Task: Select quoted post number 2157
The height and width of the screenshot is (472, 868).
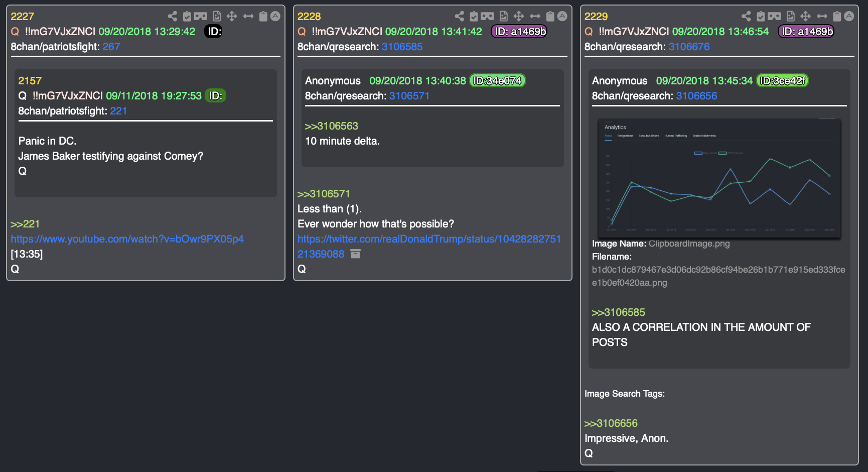Action: [x=30, y=81]
